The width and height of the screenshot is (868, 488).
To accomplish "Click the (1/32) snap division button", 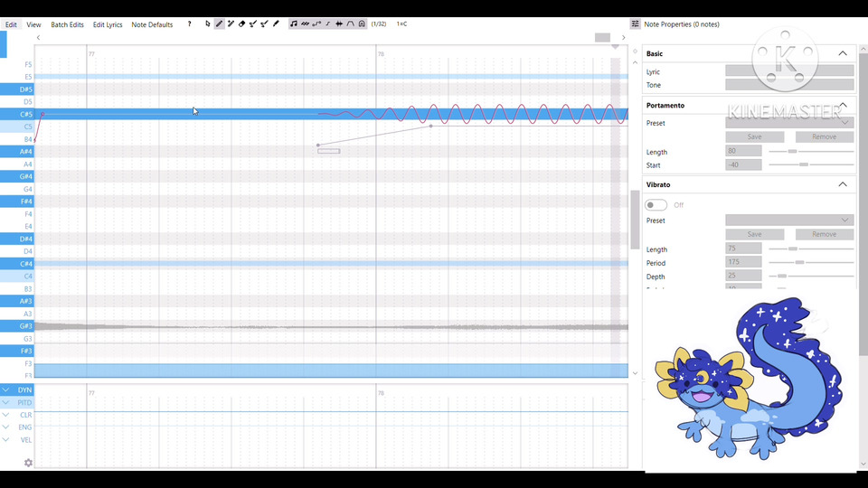I will tap(379, 23).
